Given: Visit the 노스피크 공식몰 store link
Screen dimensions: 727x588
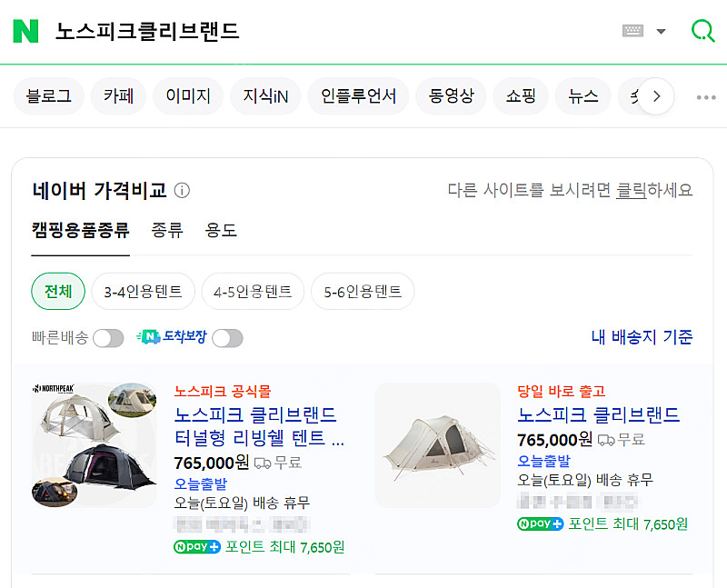Looking at the screenshot, I should [222, 391].
